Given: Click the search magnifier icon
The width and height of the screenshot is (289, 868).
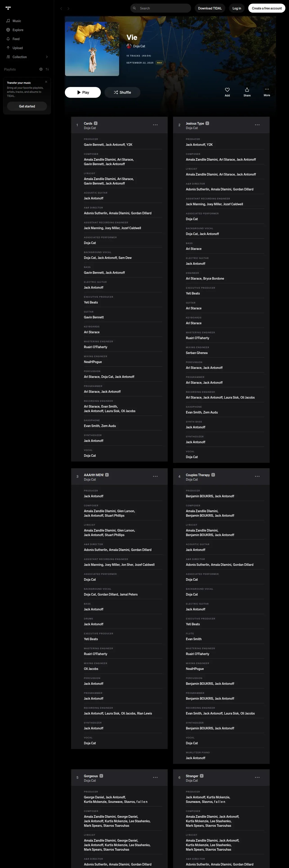Looking at the screenshot, I should [x=135, y=8].
